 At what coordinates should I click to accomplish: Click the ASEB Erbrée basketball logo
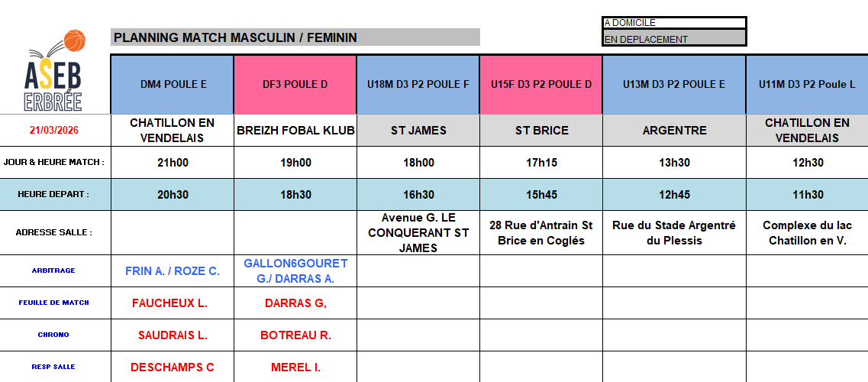pos(54,71)
